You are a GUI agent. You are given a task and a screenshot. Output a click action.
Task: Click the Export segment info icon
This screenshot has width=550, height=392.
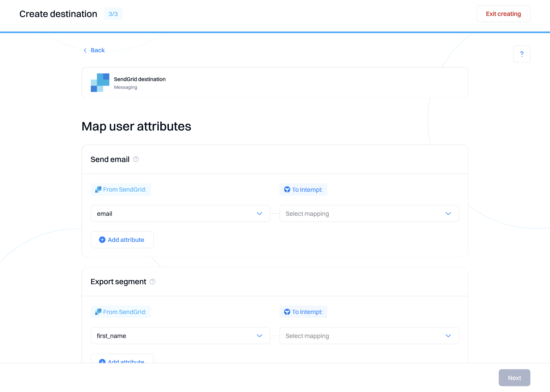coord(152,281)
